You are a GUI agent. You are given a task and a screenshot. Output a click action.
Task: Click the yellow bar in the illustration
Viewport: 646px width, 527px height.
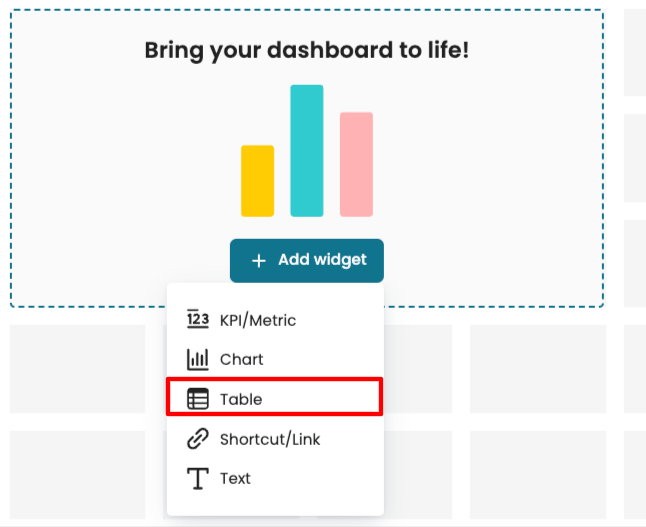point(257,181)
